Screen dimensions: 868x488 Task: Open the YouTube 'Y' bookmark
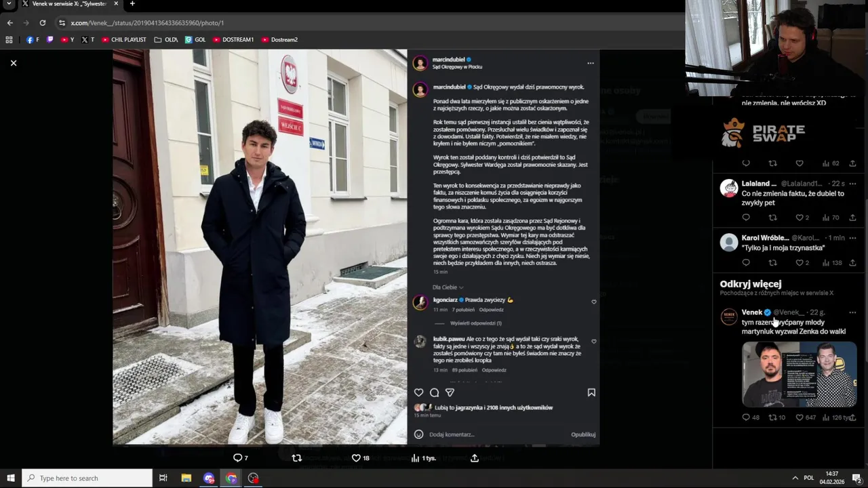[x=67, y=40]
